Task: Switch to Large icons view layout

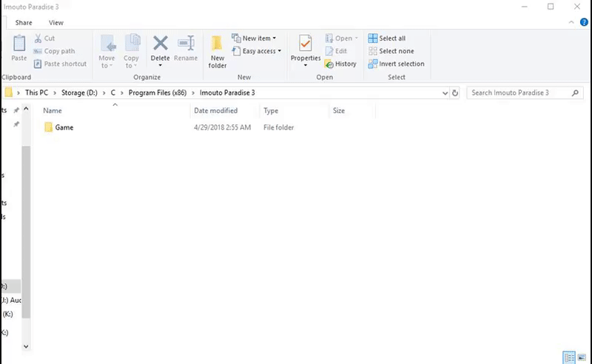Action: (x=582, y=357)
